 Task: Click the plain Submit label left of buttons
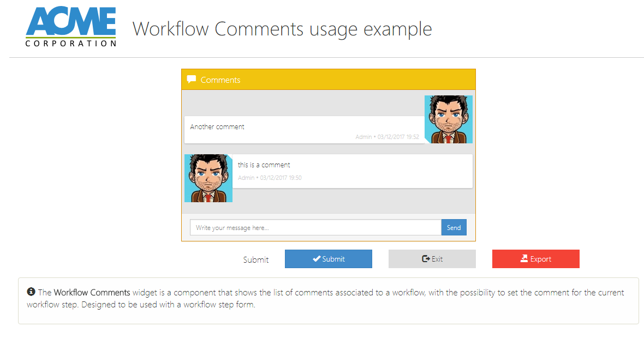coord(256,260)
